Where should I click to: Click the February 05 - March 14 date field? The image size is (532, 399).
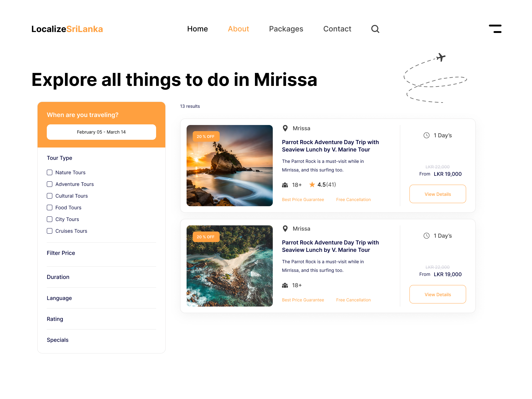[x=101, y=132]
